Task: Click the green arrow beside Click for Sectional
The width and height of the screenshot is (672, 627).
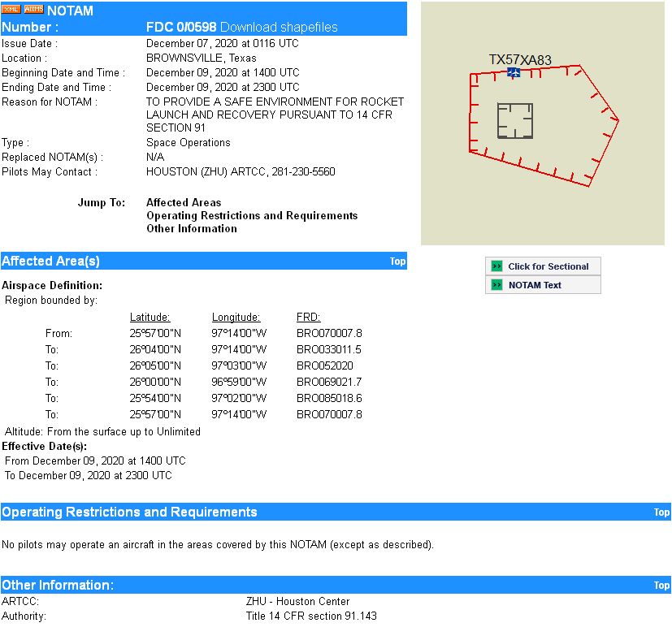Action: click(x=496, y=266)
